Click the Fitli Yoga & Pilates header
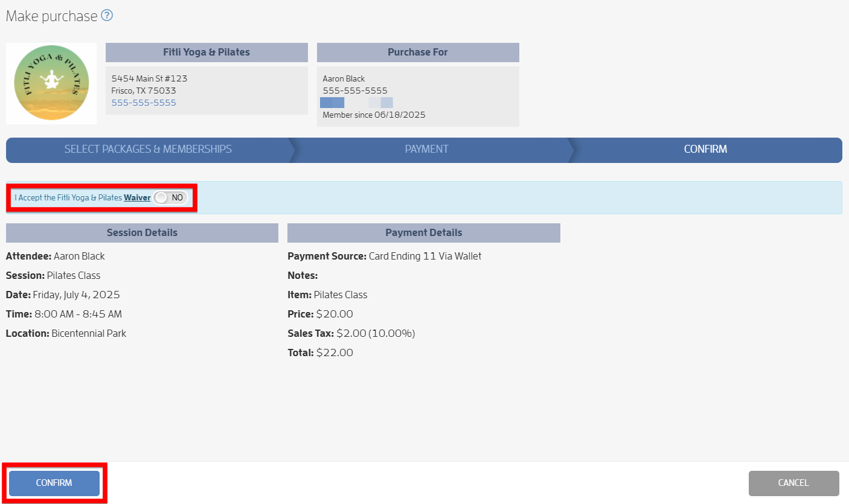This screenshot has width=849, height=504. (x=207, y=53)
